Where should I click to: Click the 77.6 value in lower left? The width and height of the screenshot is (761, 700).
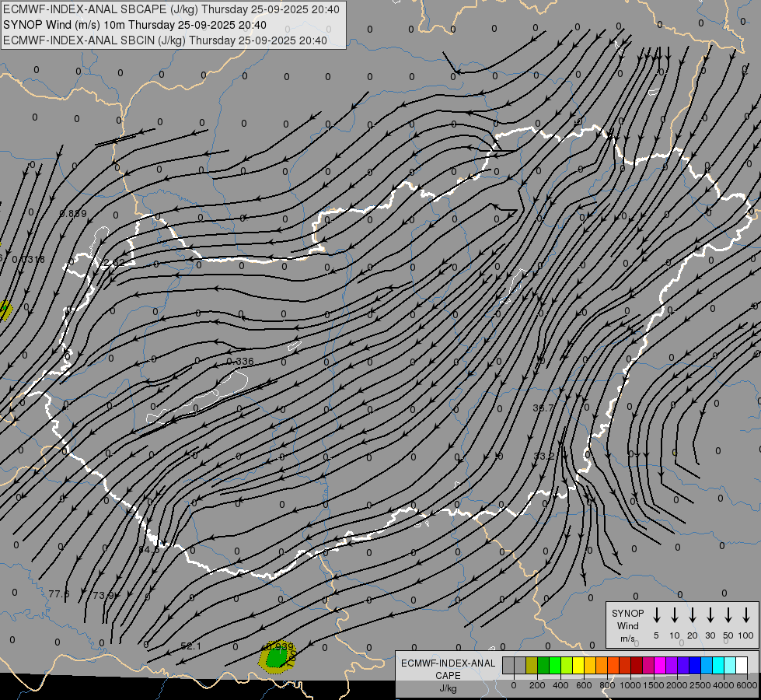pyautogui.click(x=59, y=594)
